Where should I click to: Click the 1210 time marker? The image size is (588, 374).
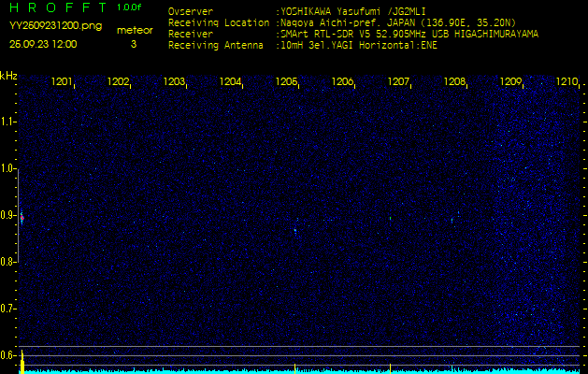[x=566, y=82]
